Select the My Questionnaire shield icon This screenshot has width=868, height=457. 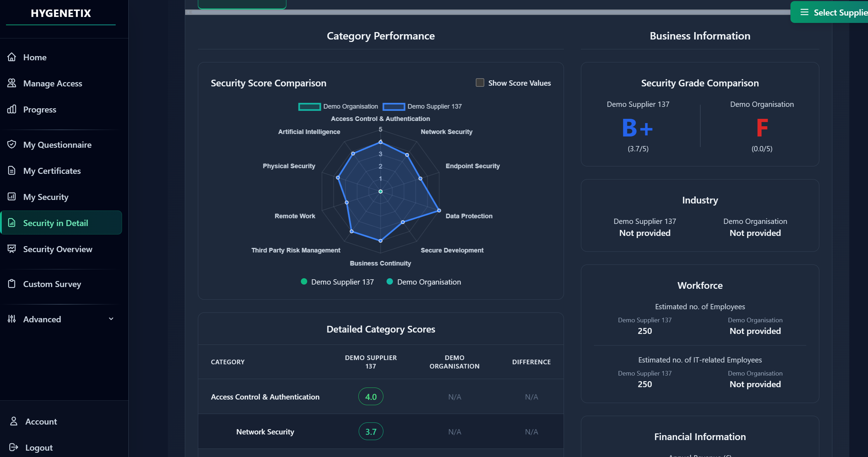point(12,144)
